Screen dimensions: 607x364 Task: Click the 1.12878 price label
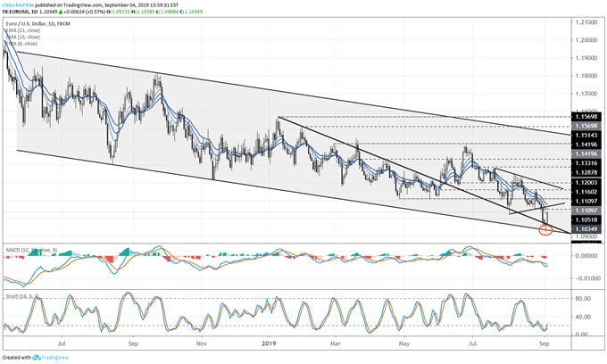pyautogui.click(x=586, y=172)
